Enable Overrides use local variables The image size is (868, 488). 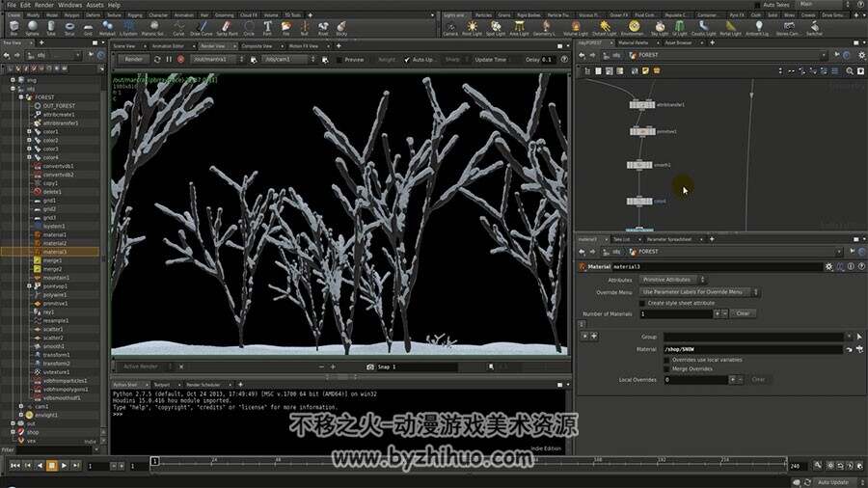[666, 360]
